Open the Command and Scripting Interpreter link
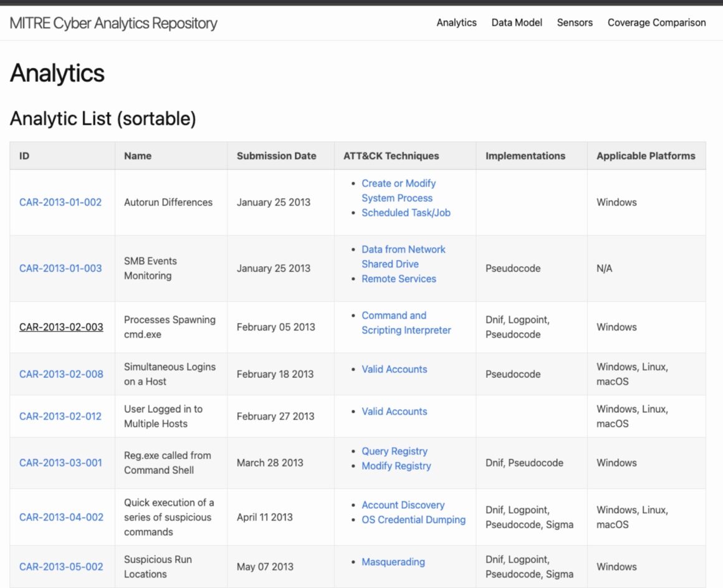This screenshot has height=588, width=723. pos(406,323)
